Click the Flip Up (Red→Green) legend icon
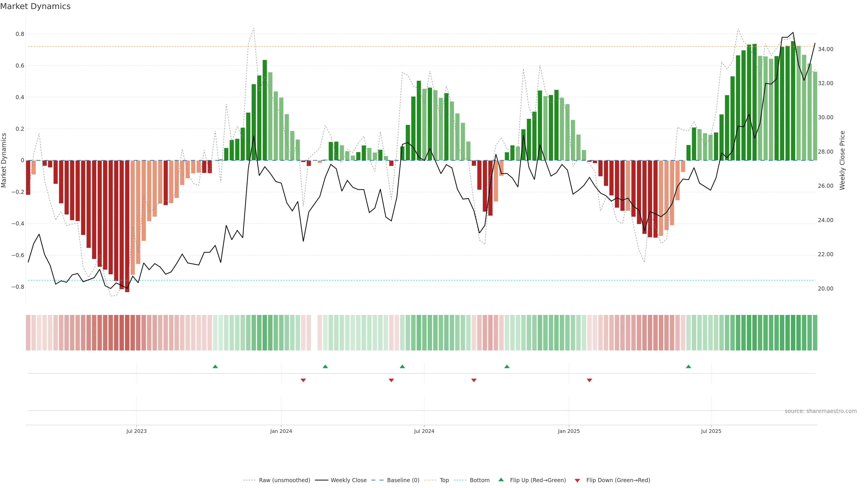 tap(501, 480)
